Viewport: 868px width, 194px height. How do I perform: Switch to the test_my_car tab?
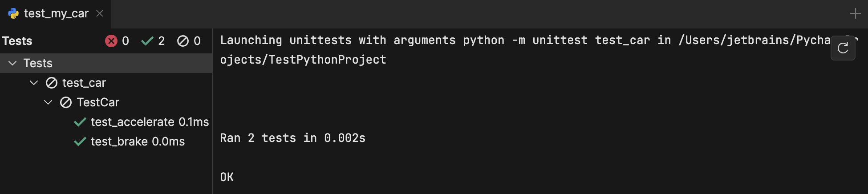point(56,14)
